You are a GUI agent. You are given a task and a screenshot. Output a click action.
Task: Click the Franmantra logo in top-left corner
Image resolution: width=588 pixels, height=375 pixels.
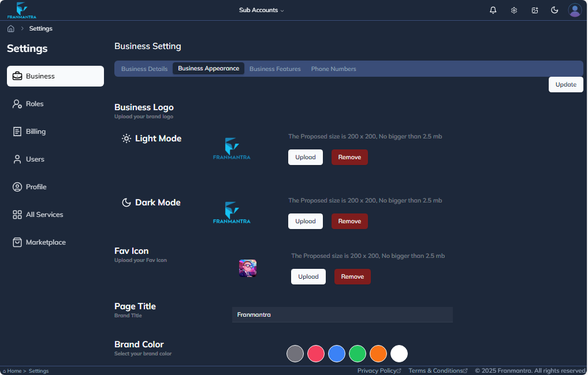tap(21, 10)
